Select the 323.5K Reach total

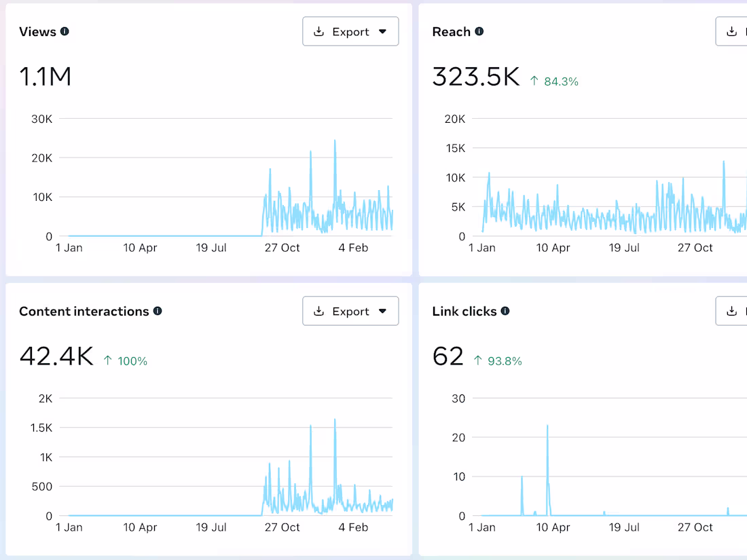click(x=475, y=77)
